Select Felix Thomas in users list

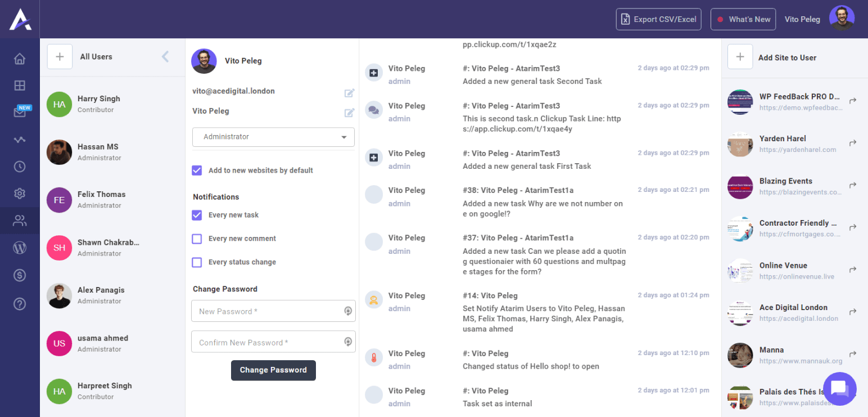pyautogui.click(x=101, y=200)
